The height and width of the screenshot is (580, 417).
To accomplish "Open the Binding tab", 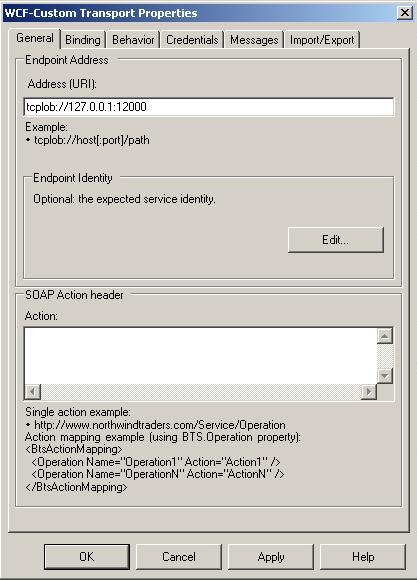I will point(83,40).
